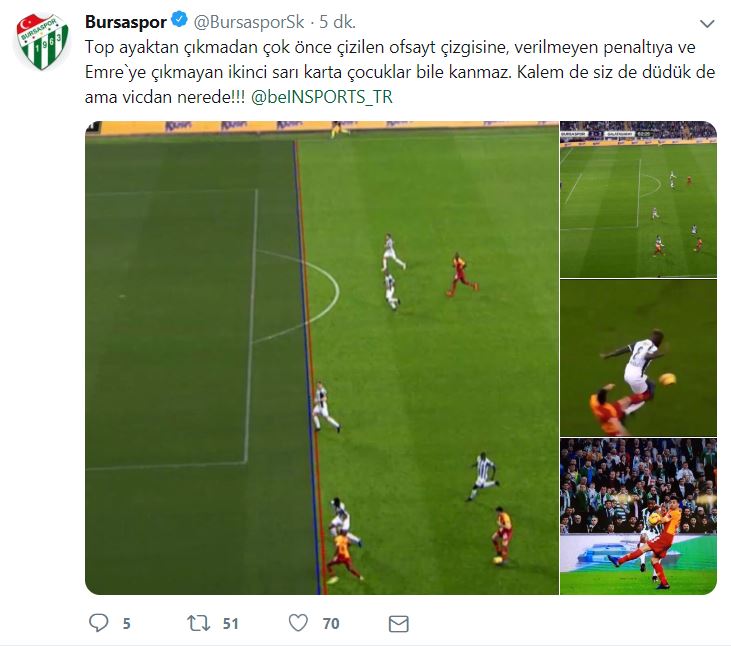This screenshot has width=731, height=646.
Task: Click the reply speech bubble icon
Action: 98,623
